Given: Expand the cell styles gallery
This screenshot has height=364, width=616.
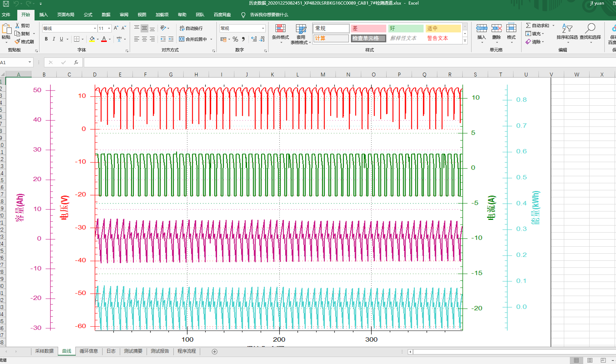Looking at the screenshot, I should pos(465,41).
